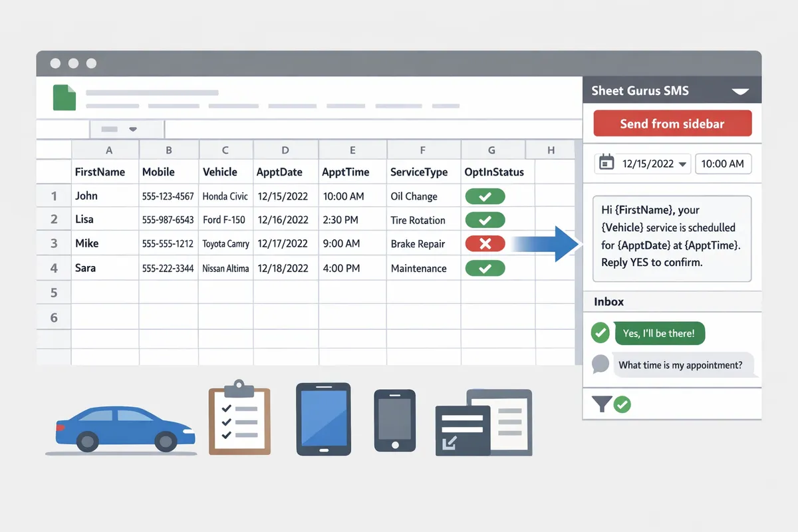Click the cell 555-123-4567
This screenshot has width=798, height=532.
[169, 196]
